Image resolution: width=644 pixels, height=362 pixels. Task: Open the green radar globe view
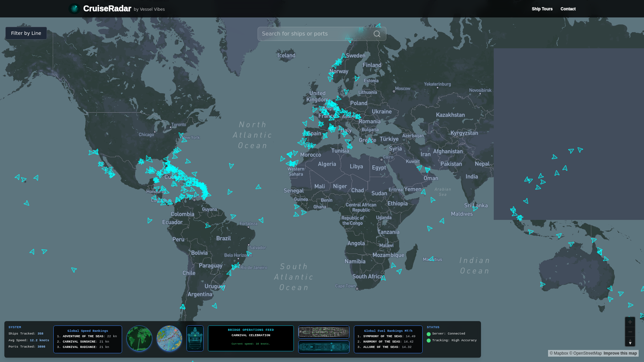pos(139,339)
